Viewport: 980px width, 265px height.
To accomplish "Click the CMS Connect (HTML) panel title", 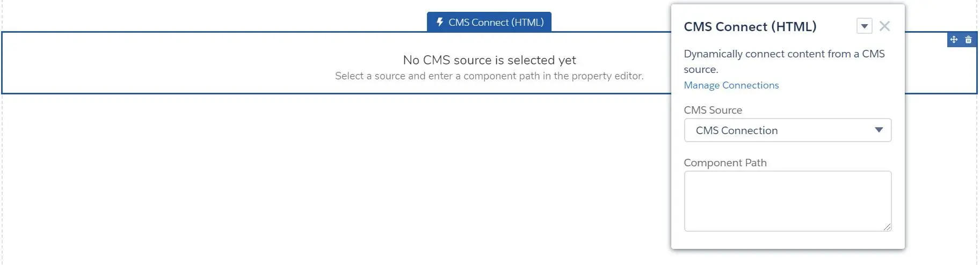I will point(750,26).
